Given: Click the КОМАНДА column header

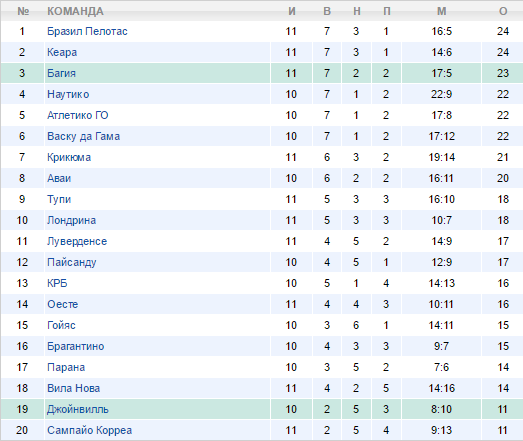Looking at the screenshot, I should [x=75, y=11].
